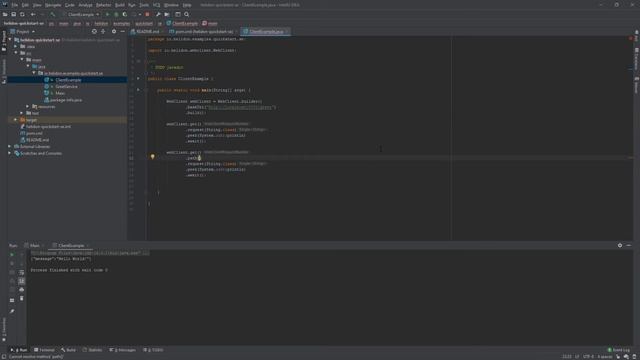Viewport: 640px width, 360px height.
Task: Open the File menu
Action: click(14, 5)
